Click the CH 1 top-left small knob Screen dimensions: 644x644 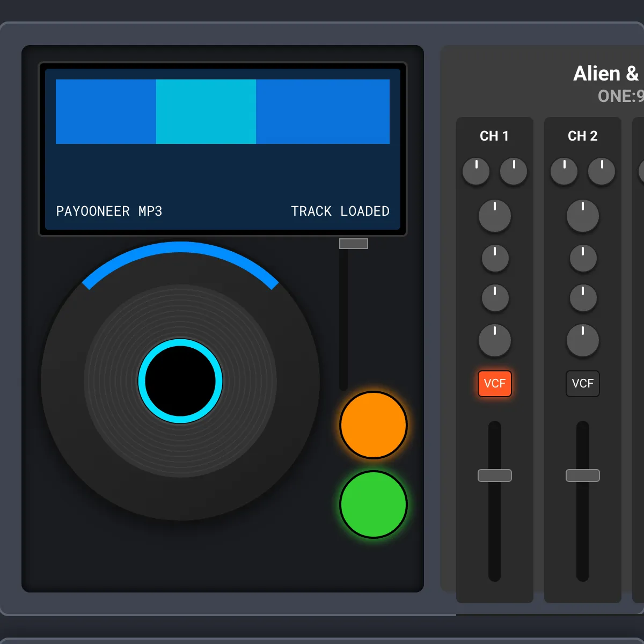coord(476,171)
